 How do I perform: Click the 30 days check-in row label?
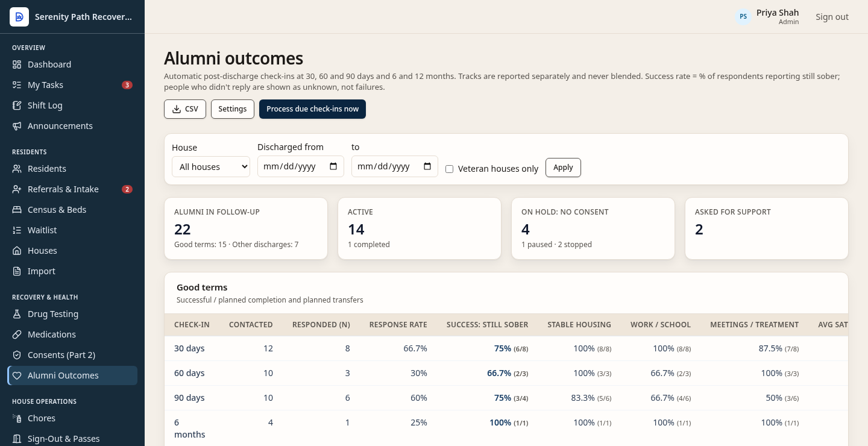click(189, 348)
